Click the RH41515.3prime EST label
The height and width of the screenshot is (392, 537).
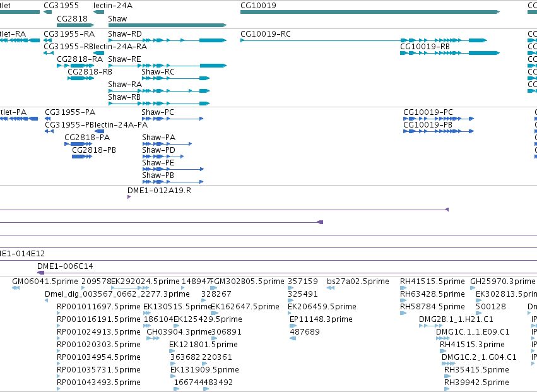472,345
